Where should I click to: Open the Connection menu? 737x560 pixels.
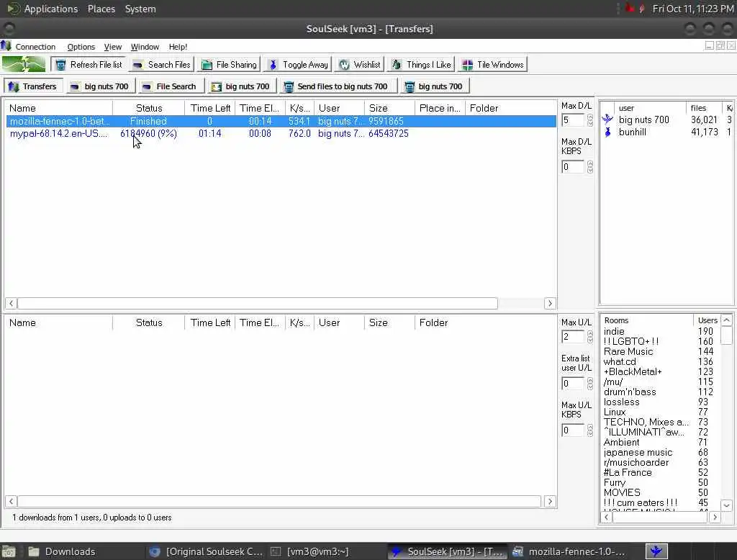(35, 47)
